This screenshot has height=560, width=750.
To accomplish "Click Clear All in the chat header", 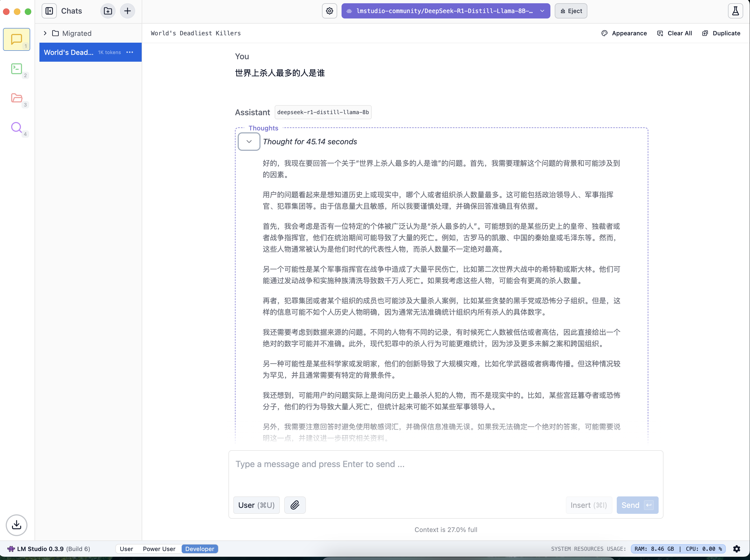I will tap(674, 33).
